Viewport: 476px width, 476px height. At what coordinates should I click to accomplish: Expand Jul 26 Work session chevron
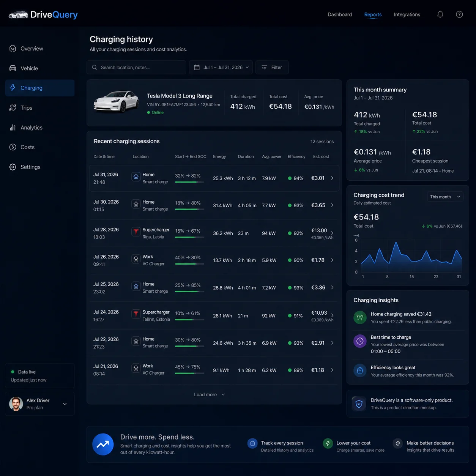coord(332,260)
